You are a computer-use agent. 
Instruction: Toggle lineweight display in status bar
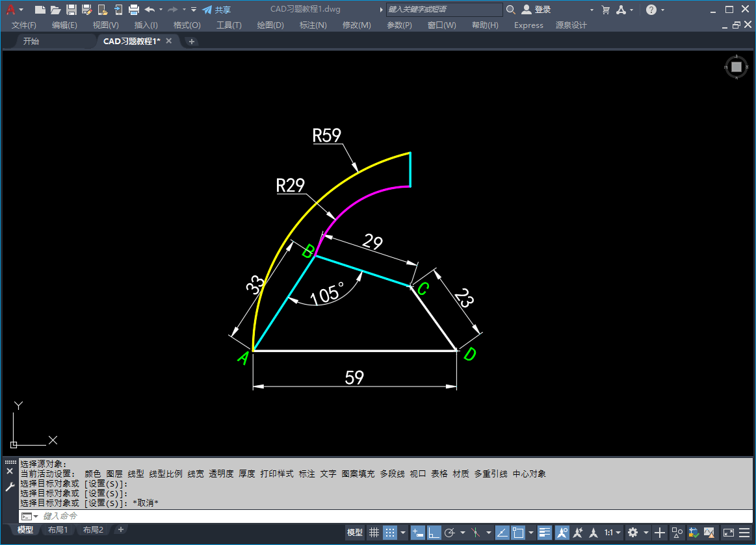[544, 533]
